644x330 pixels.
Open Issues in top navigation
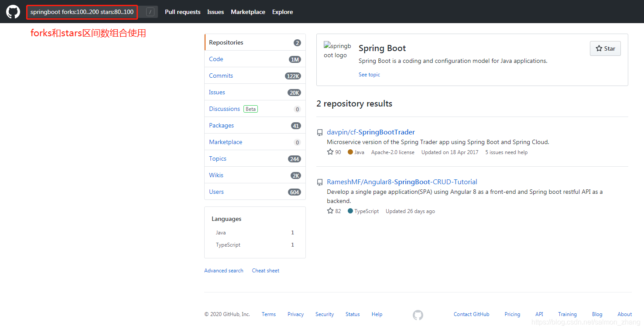[x=216, y=12]
